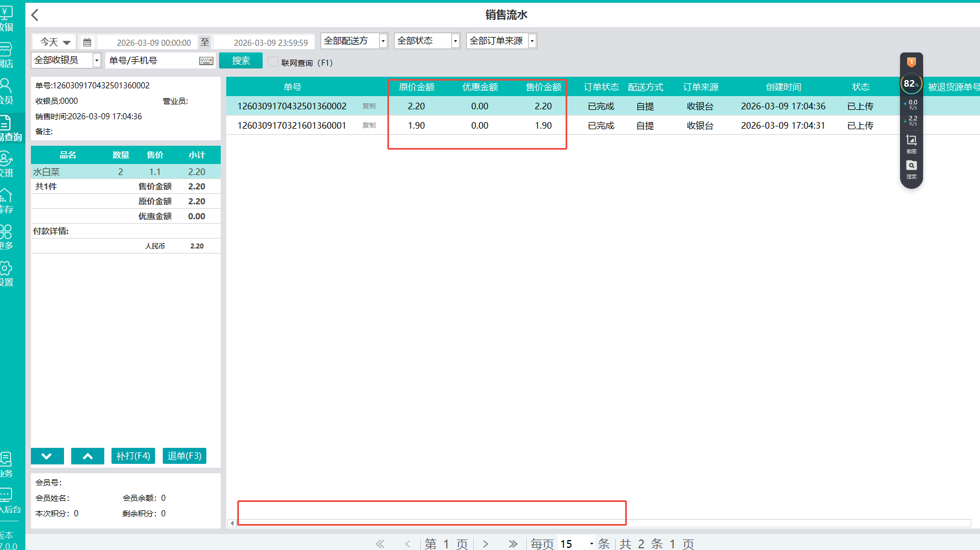Sort by the 单号 column header
This screenshot has width=980, height=550.
(x=292, y=87)
